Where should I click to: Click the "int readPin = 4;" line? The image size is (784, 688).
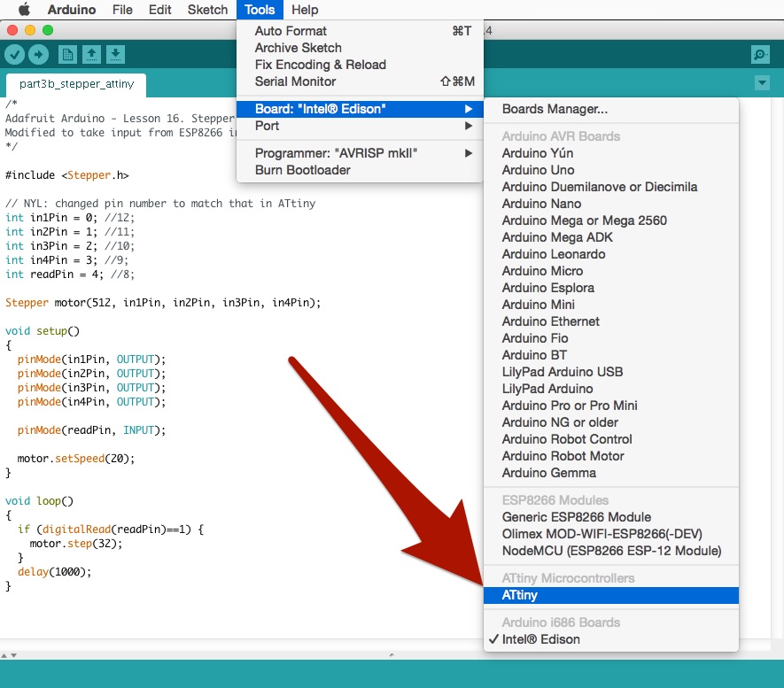[69, 274]
